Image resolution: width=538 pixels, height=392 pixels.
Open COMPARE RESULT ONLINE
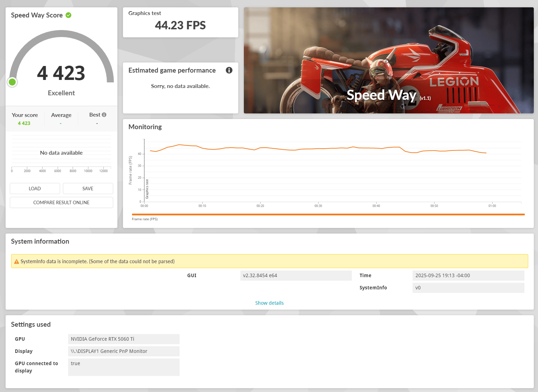point(61,202)
